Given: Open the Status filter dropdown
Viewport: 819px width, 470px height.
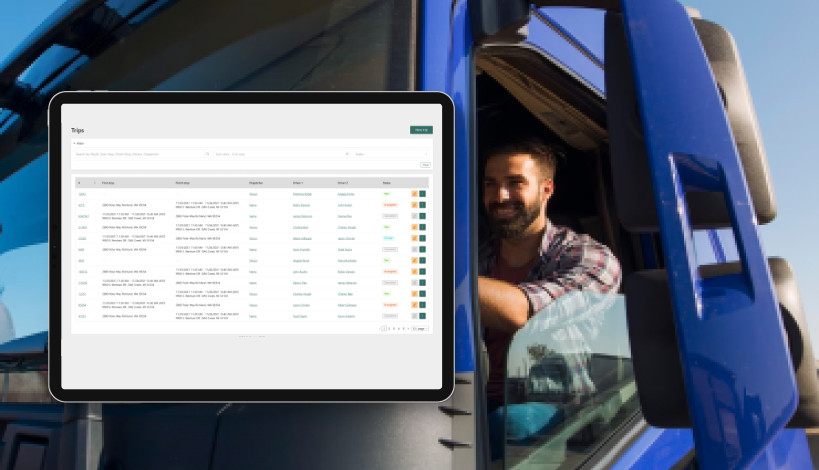Looking at the screenshot, I should tap(392, 154).
